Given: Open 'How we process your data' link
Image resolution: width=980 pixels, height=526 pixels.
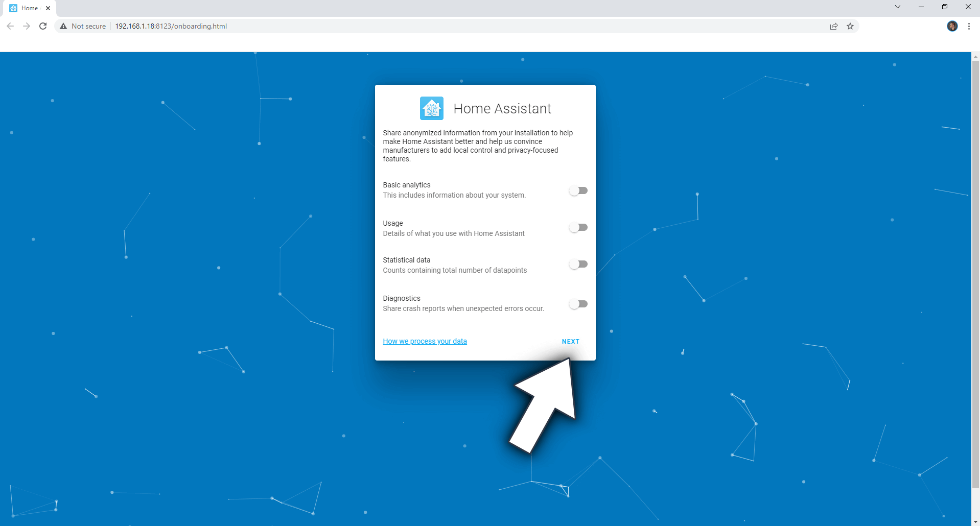Looking at the screenshot, I should pos(425,341).
